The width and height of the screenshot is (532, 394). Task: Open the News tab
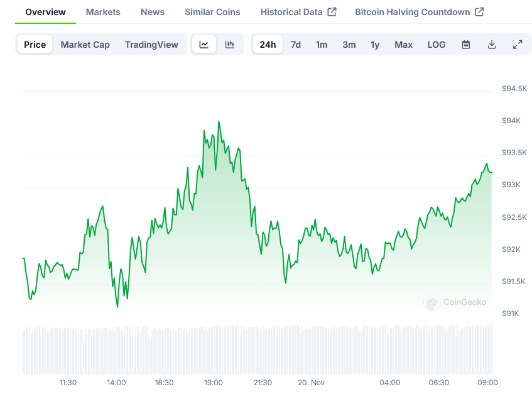pyautogui.click(x=153, y=12)
